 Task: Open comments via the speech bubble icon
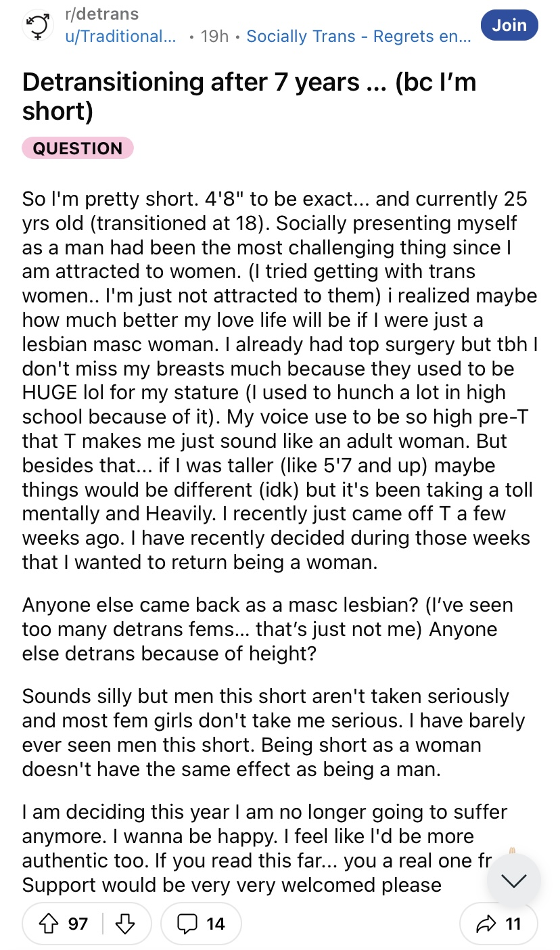click(x=188, y=923)
